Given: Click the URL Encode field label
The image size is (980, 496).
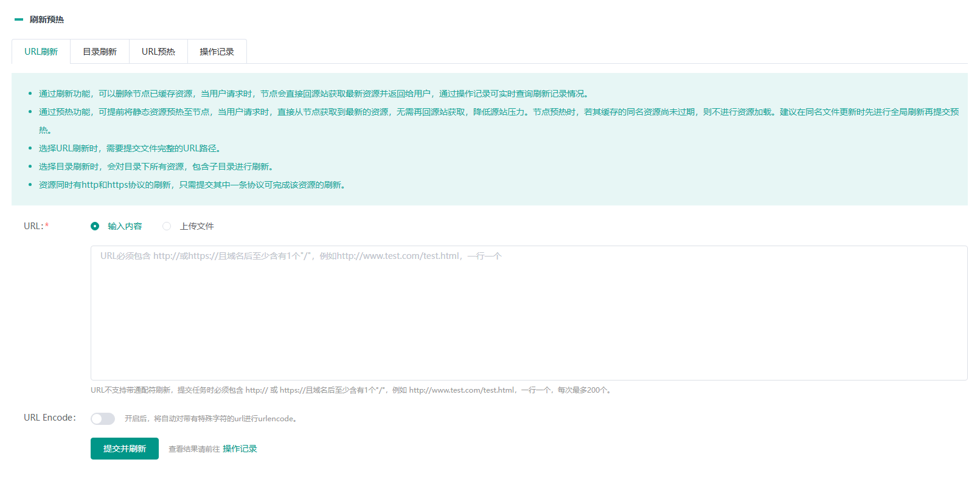Looking at the screenshot, I should point(50,418).
